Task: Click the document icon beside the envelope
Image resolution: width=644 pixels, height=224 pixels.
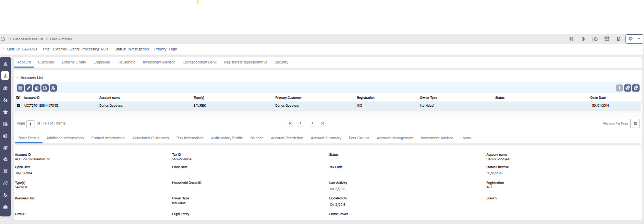Action: tap(619, 39)
